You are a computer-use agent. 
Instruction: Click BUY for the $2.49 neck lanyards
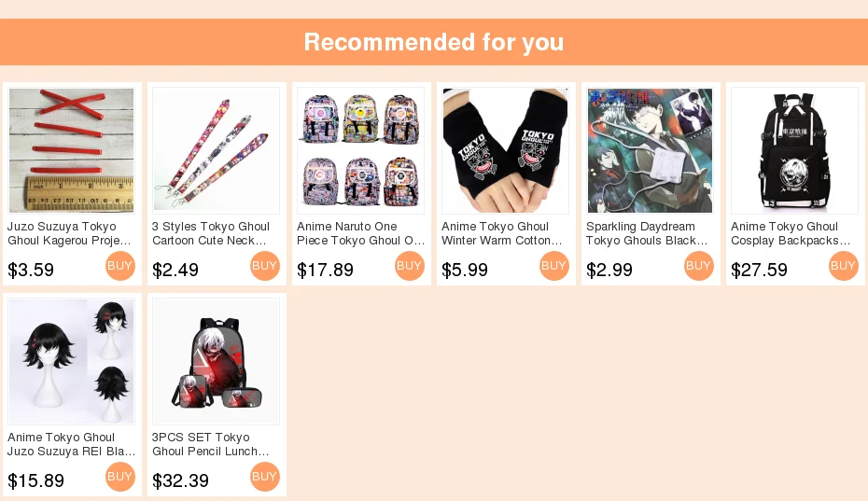click(x=265, y=266)
